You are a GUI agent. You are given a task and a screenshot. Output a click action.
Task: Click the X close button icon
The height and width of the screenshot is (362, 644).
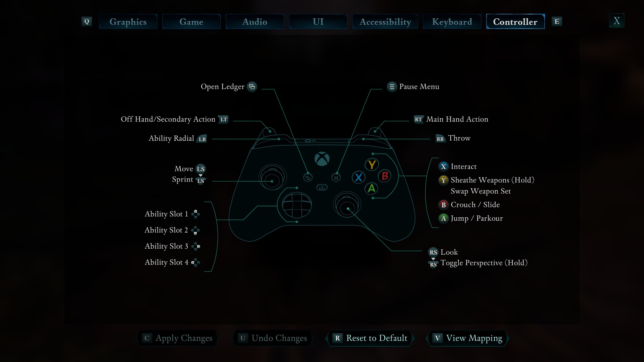coord(616,21)
